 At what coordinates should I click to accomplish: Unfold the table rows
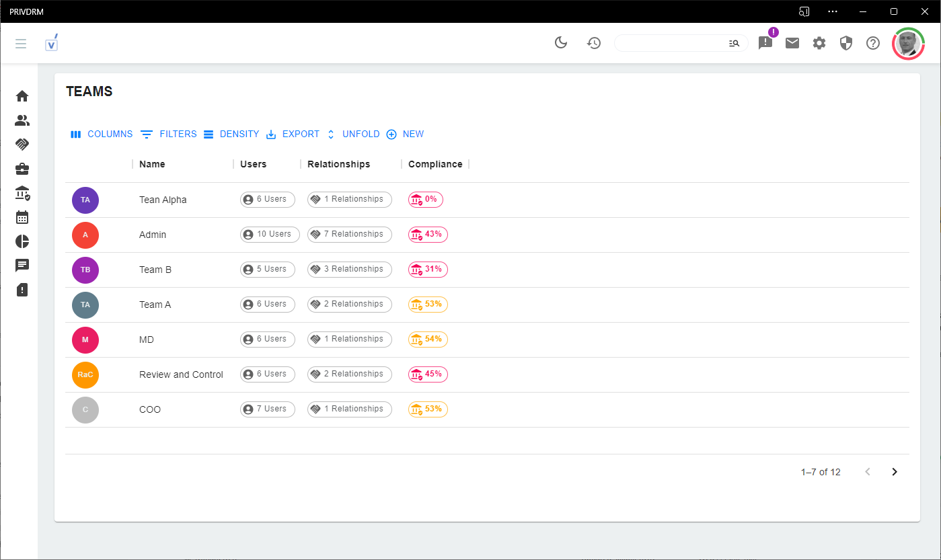pyautogui.click(x=353, y=134)
